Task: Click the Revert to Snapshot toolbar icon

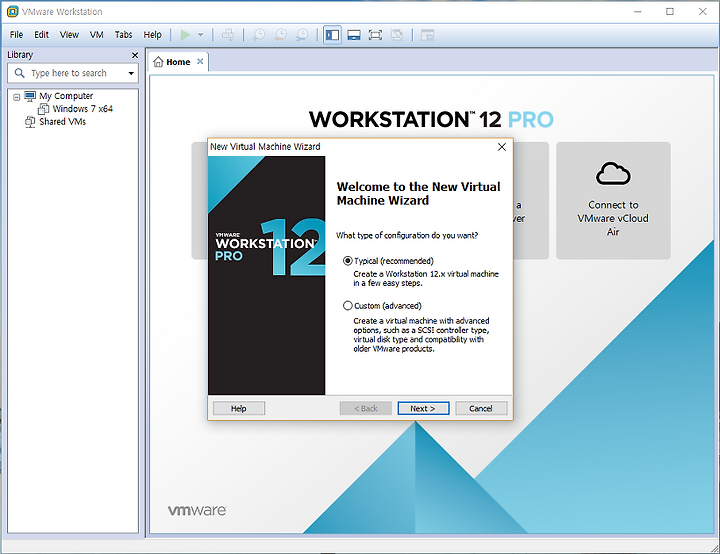Action: point(280,35)
